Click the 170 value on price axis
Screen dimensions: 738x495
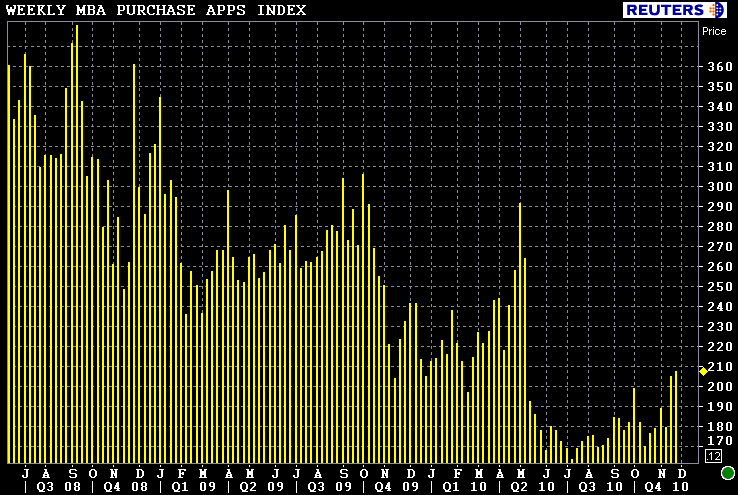(x=719, y=440)
